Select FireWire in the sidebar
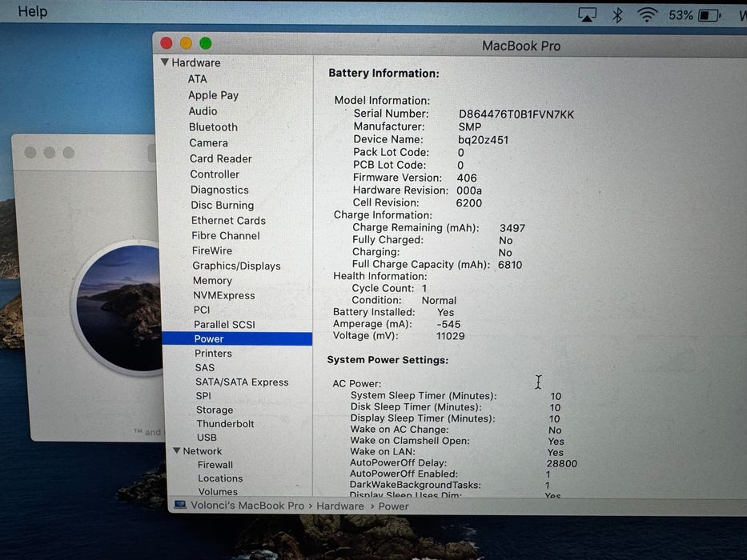 tap(212, 250)
